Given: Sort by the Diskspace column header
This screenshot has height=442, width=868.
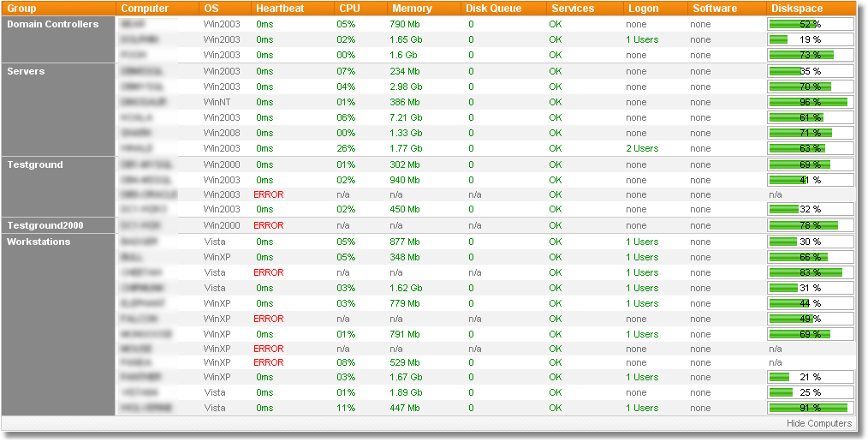Looking at the screenshot, I should [x=797, y=9].
